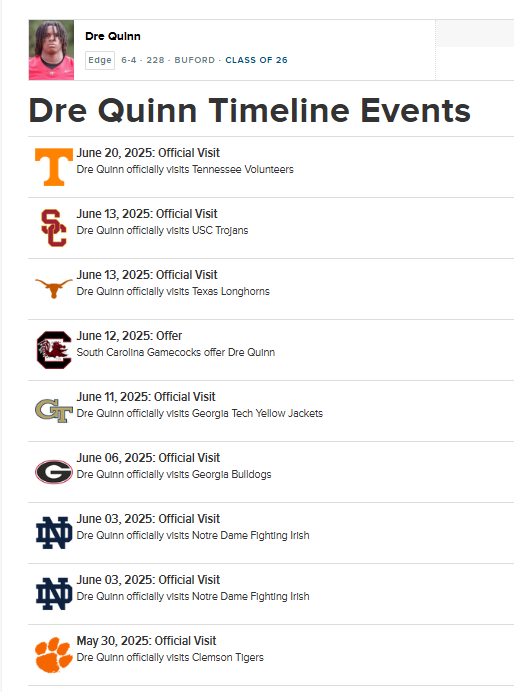Open June 06 Georgia Bulldogs visit event

click(x=271, y=472)
